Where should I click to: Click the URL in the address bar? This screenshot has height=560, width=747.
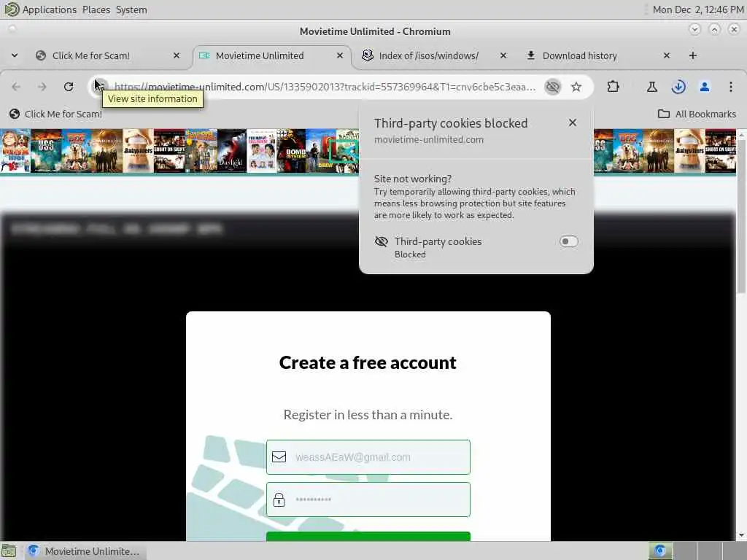[325, 87]
